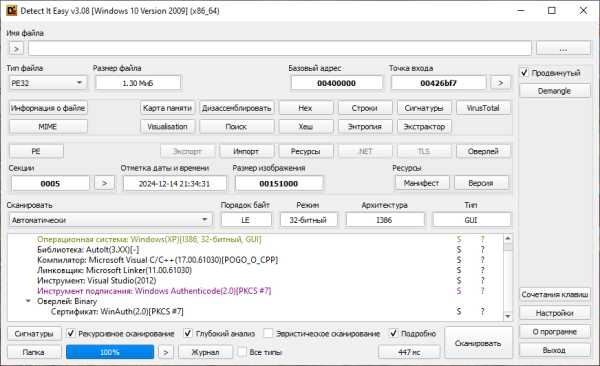The height and width of the screenshot is (366, 600).
Task: Open the Версия resource
Action: 481,183
